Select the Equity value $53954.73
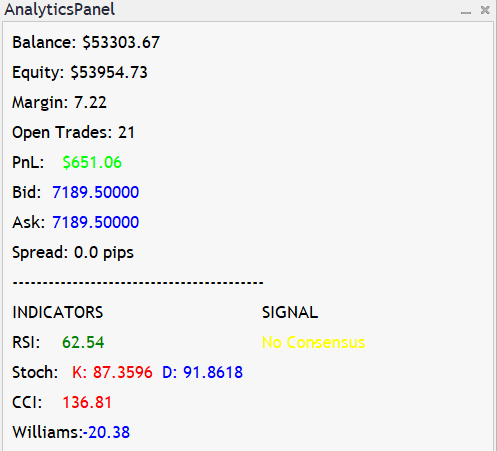This screenshot has width=497, height=451. (x=109, y=73)
